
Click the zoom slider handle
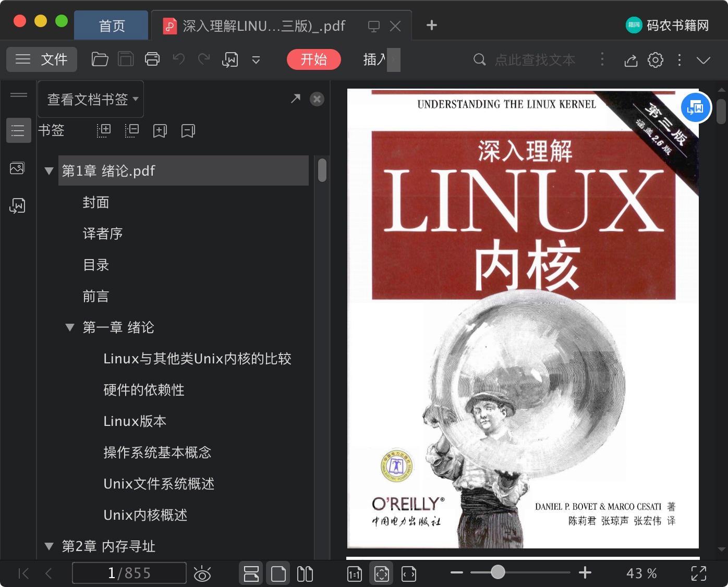(498, 572)
